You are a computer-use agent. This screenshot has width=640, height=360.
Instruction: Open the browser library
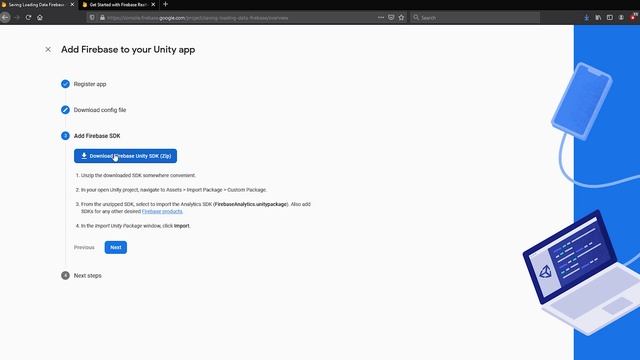[x=598, y=18]
